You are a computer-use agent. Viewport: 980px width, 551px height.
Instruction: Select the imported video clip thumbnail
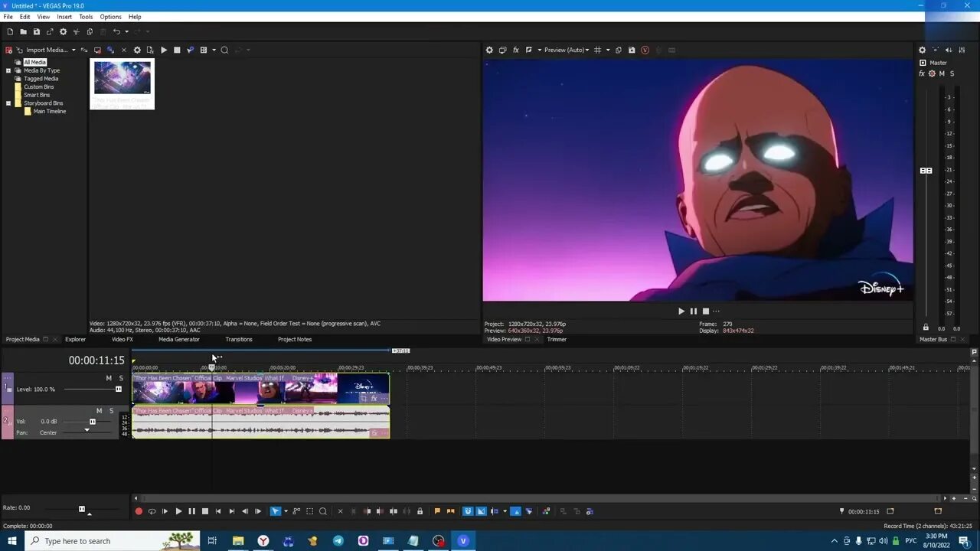122,83
